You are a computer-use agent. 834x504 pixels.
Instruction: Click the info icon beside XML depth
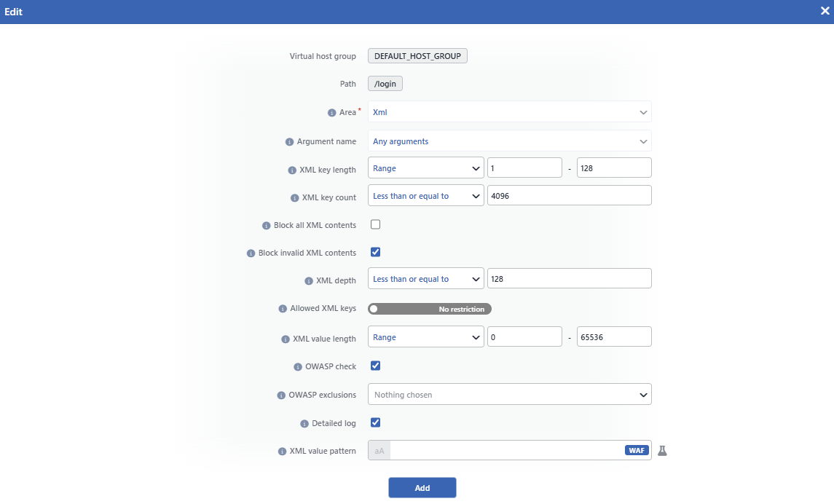pyautogui.click(x=309, y=280)
